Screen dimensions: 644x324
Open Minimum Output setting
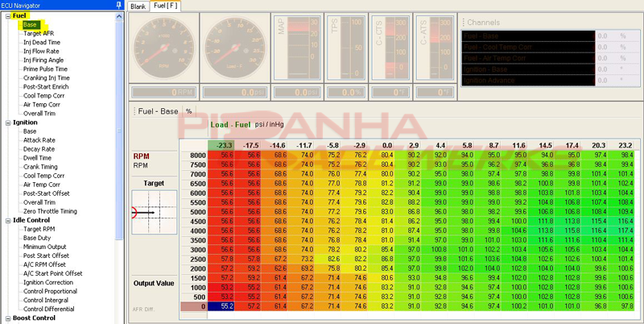click(45, 247)
